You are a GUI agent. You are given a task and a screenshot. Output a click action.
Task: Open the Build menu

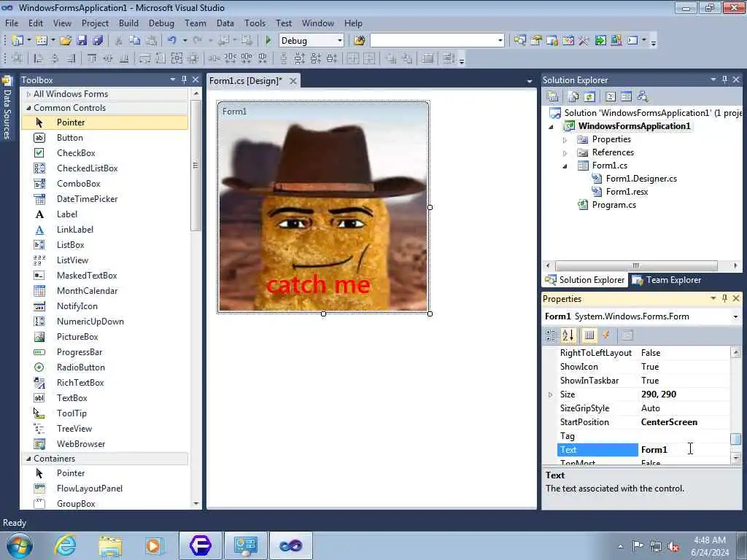(x=128, y=23)
